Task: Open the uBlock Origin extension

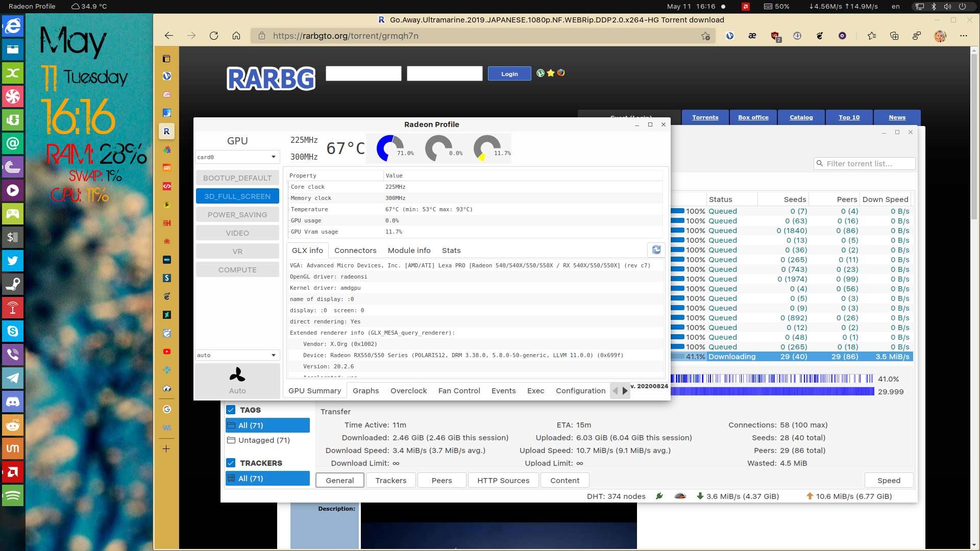Action: point(775,36)
